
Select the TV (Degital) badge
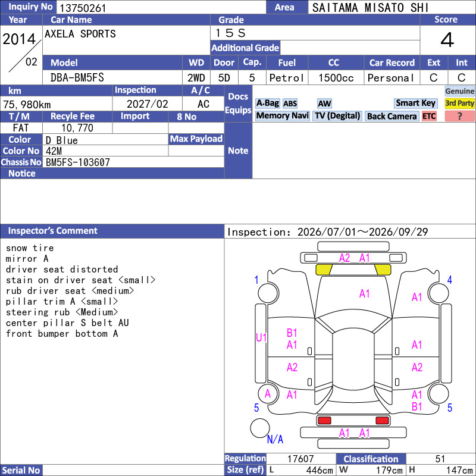click(x=337, y=116)
